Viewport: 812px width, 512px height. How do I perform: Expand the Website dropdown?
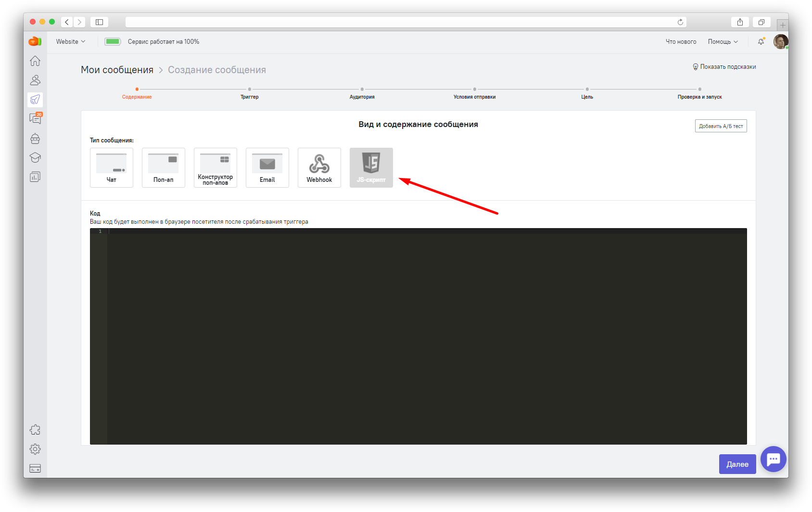point(71,42)
